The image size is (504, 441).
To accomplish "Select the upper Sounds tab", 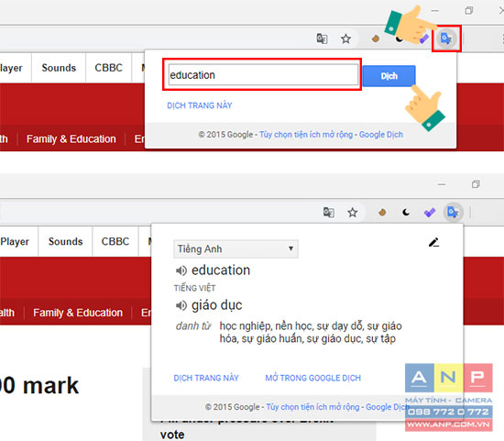I will coord(59,68).
